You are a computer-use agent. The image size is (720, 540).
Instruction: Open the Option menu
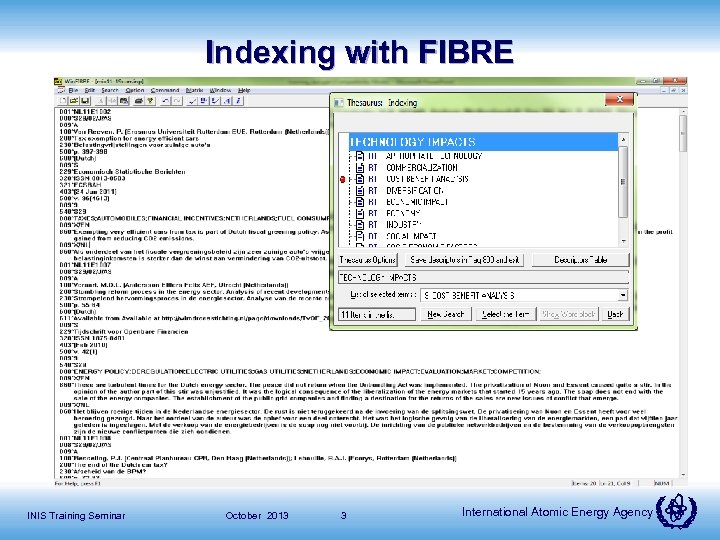(x=135, y=90)
